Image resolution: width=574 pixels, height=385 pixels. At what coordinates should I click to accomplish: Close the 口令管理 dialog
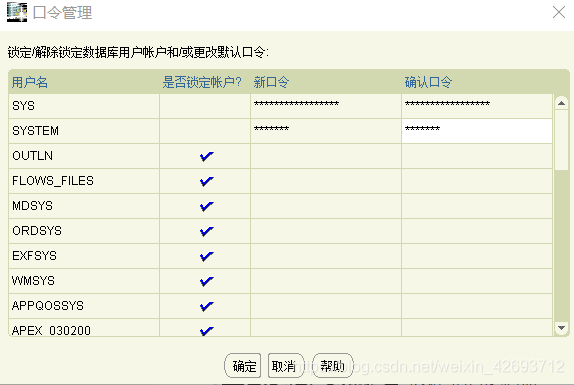[559, 12]
